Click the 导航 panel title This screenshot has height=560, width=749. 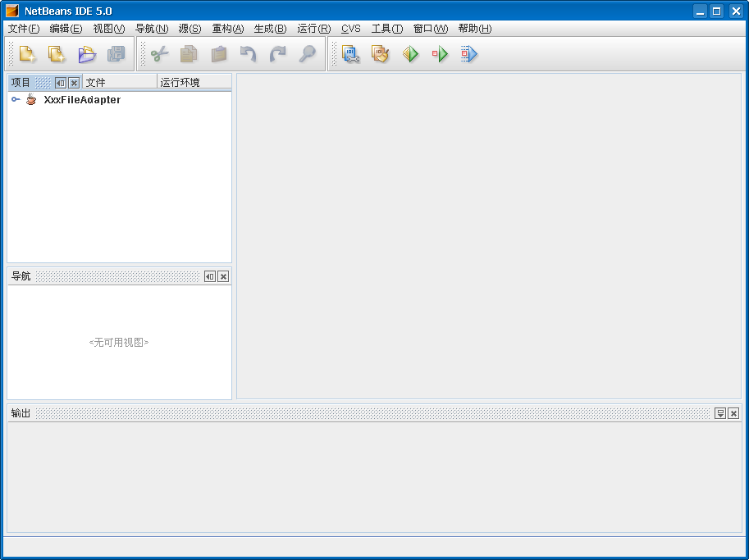(x=21, y=276)
